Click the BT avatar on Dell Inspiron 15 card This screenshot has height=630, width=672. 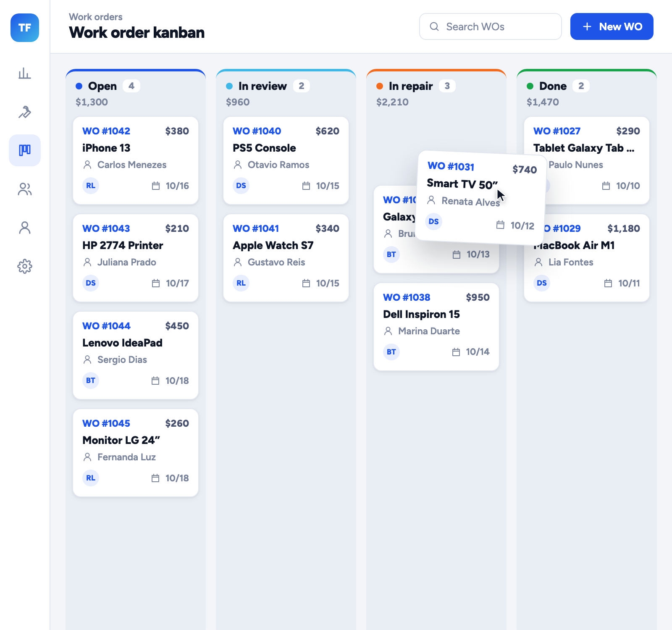[x=391, y=352]
